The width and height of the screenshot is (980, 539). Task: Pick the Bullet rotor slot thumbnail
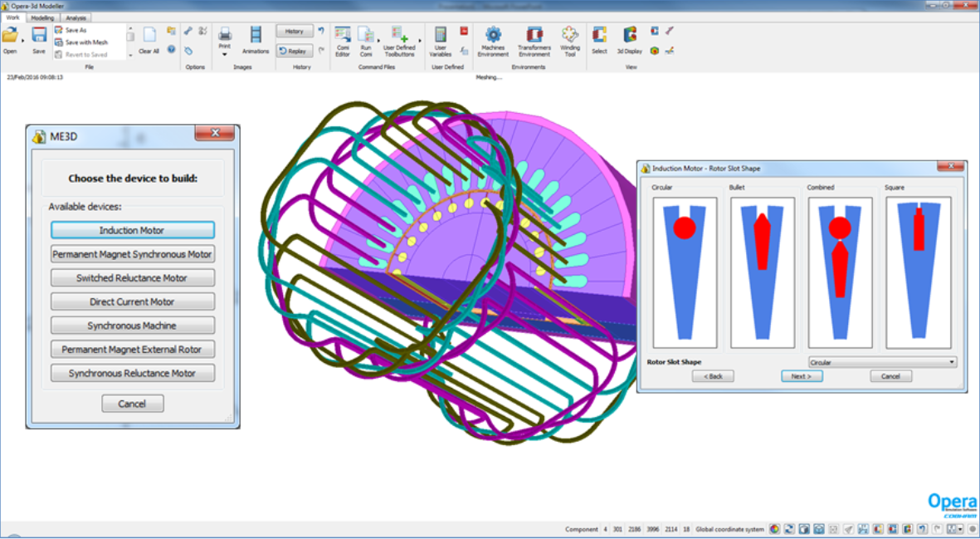coord(763,272)
